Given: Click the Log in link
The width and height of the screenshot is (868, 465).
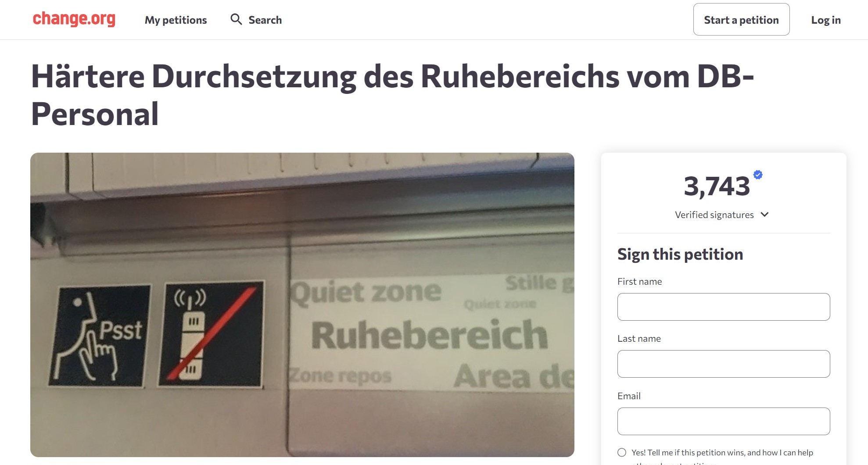Looking at the screenshot, I should [x=825, y=20].
